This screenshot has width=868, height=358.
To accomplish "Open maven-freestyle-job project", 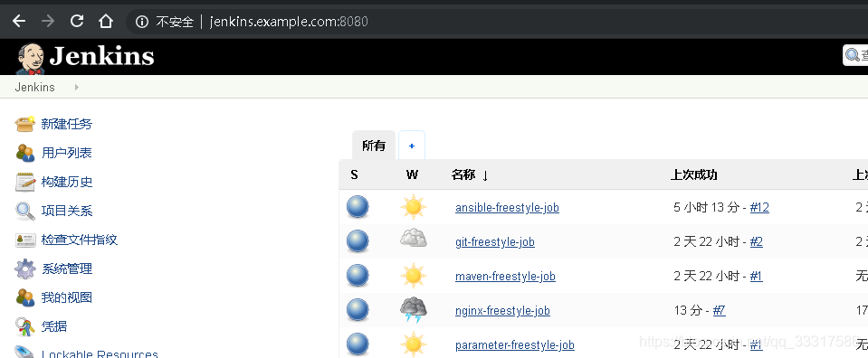I will (505, 276).
